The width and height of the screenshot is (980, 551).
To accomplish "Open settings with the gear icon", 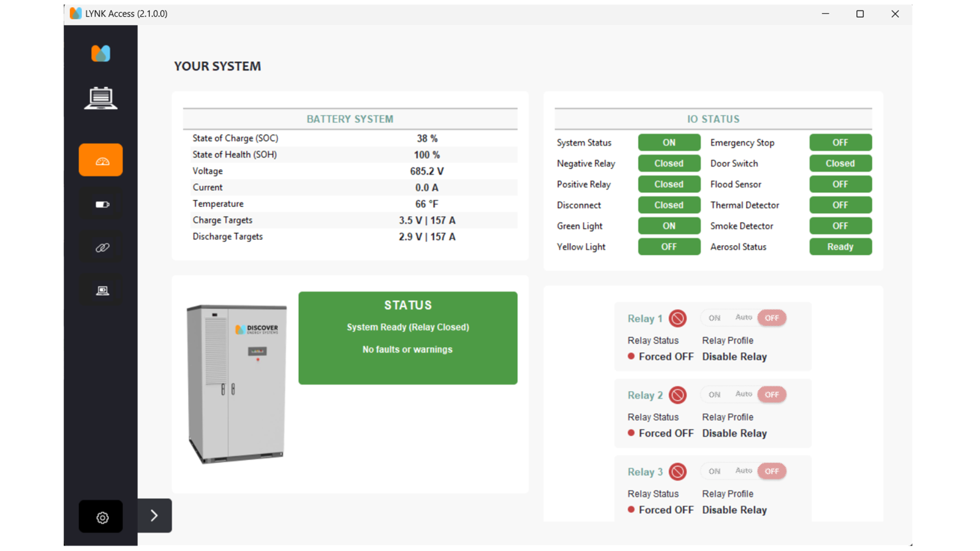I will (102, 517).
